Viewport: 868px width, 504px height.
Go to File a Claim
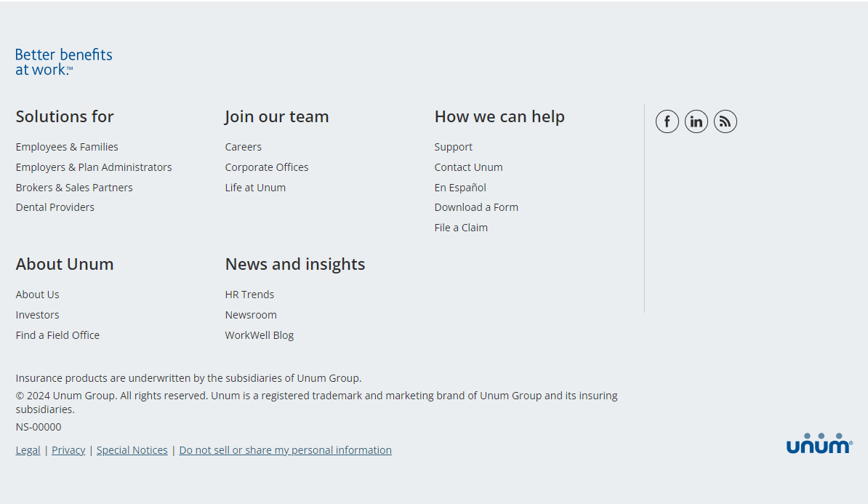coord(461,228)
